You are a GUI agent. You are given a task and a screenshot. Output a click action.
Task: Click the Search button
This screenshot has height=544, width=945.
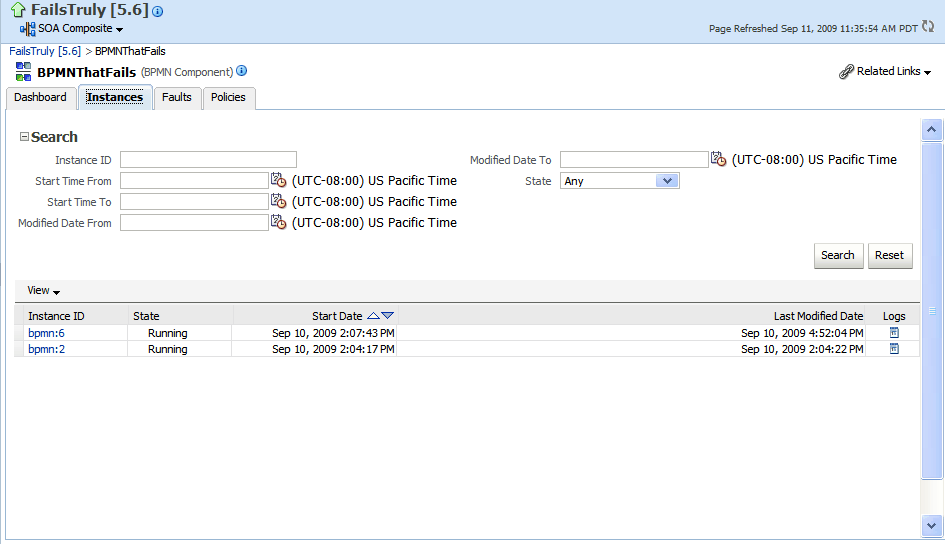(x=838, y=255)
